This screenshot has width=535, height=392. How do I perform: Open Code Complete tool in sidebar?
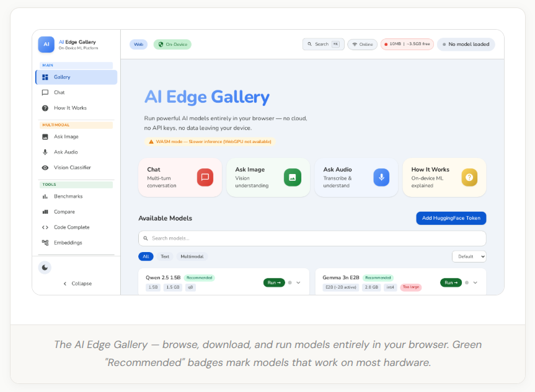(x=76, y=227)
